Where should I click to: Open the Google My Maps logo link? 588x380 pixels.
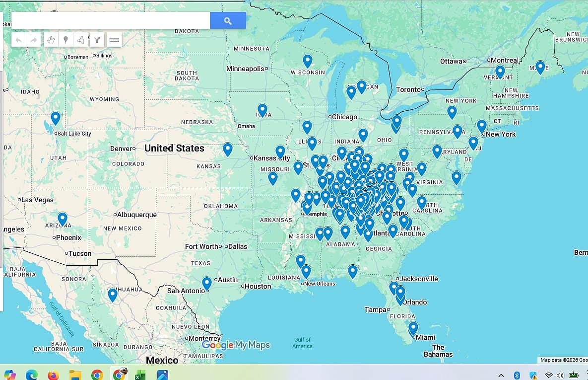(236, 345)
